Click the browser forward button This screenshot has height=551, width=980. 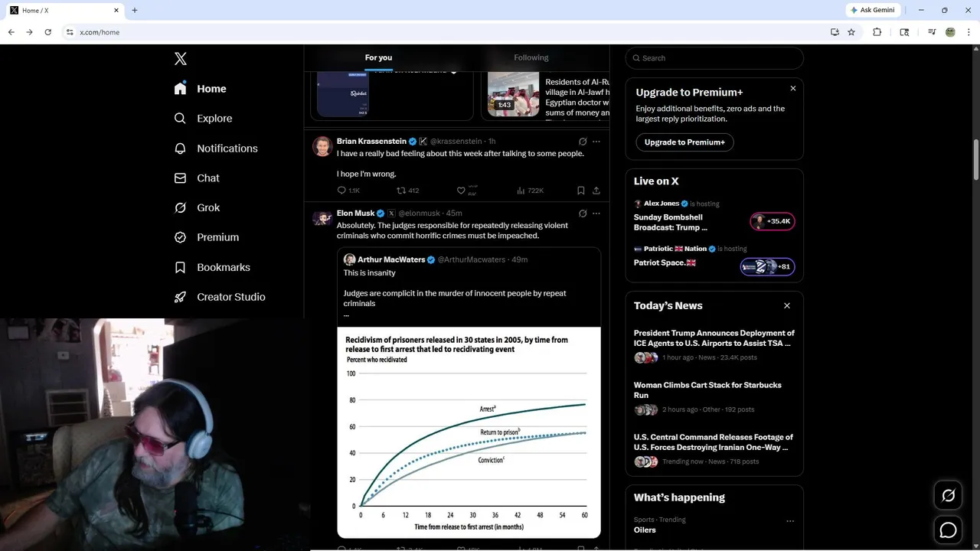29,32
